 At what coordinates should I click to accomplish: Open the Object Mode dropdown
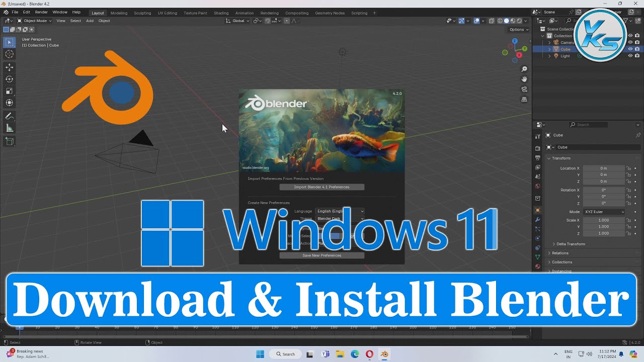(34, 21)
